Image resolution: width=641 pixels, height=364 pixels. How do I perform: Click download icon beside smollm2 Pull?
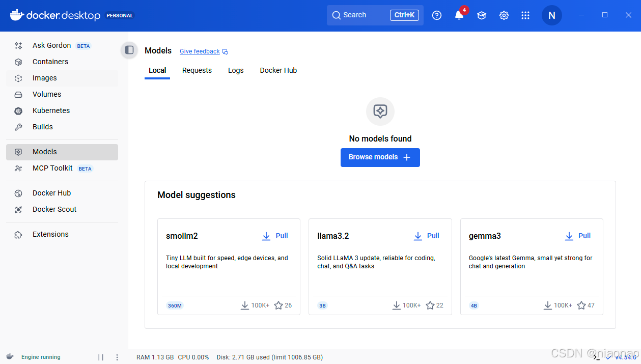266,236
